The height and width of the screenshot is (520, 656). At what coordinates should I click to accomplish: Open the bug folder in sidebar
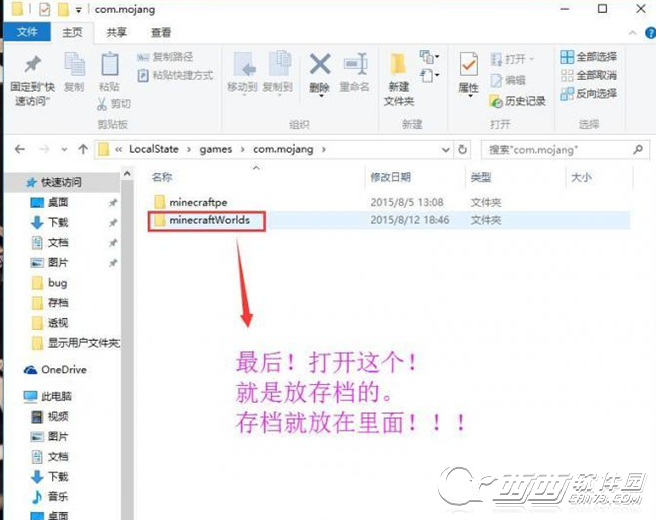pyautogui.click(x=50, y=283)
